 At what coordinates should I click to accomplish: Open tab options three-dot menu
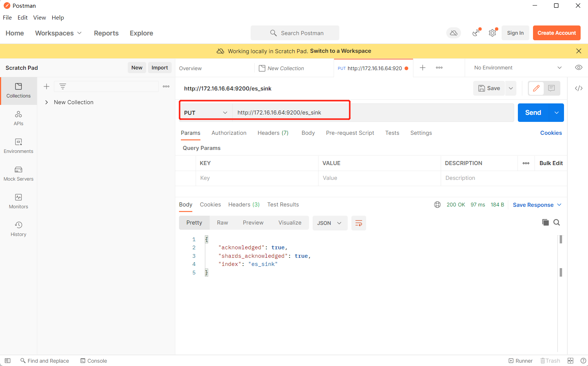(439, 68)
